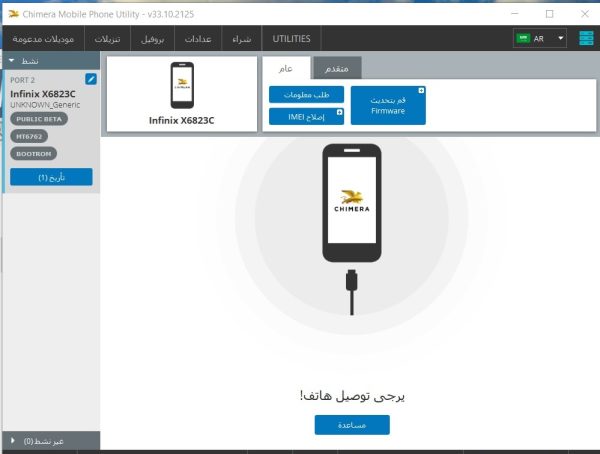
Task: Click طلب معلومات get info button
Action: click(x=306, y=95)
